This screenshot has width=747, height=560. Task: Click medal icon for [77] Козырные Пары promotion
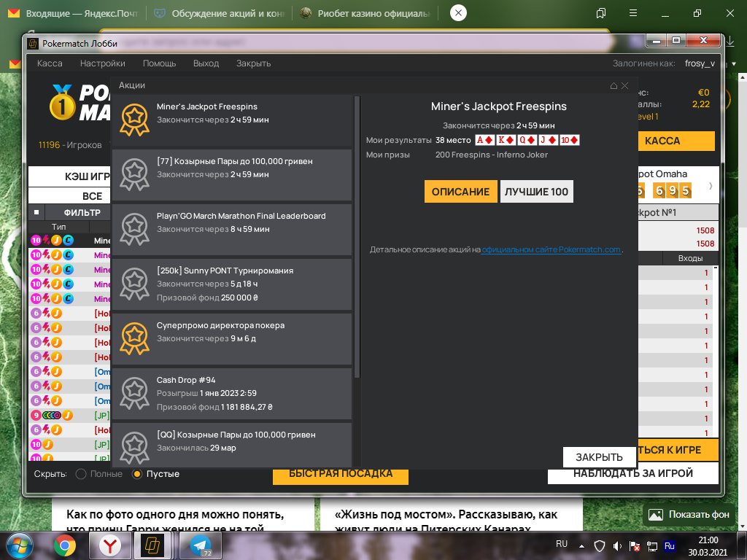[x=134, y=175]
